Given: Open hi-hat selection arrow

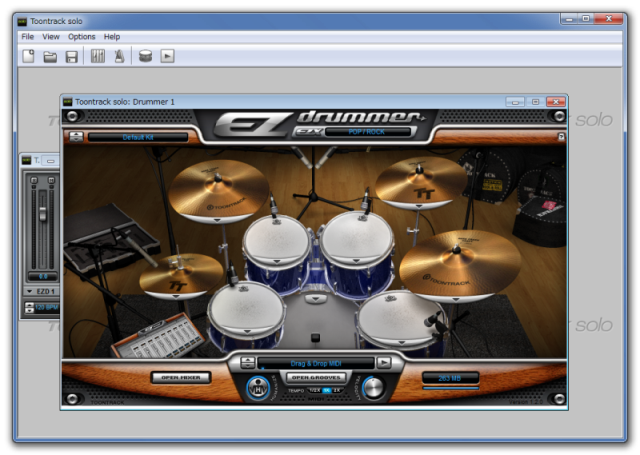Looking at the screenshot, I should [176, 297].
